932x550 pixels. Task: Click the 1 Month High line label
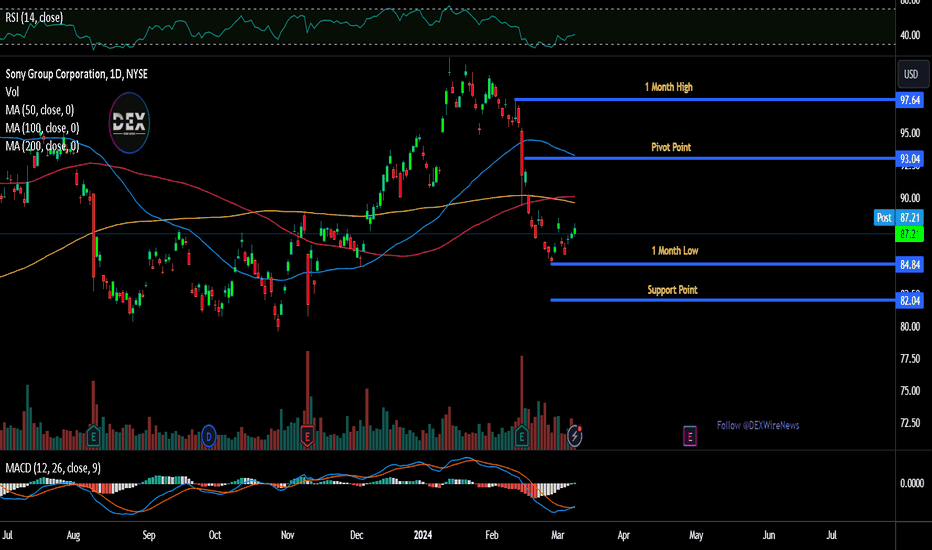coord(669,87)
